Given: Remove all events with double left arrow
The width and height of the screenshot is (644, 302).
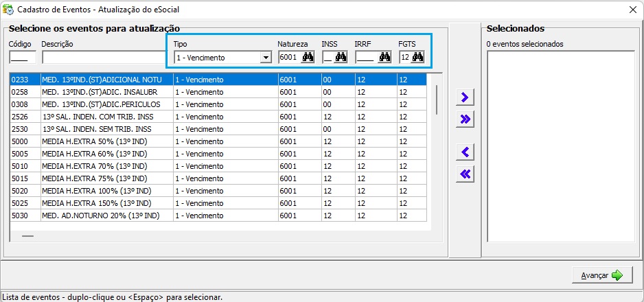Looking at the screenshot, I should (x=465, y=174).
